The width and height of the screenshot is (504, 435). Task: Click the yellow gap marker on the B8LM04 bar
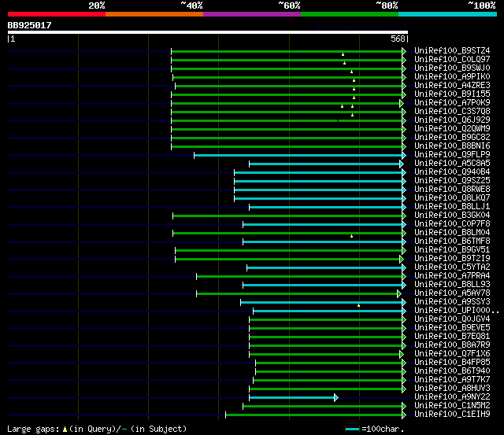(x=352, y=236)
